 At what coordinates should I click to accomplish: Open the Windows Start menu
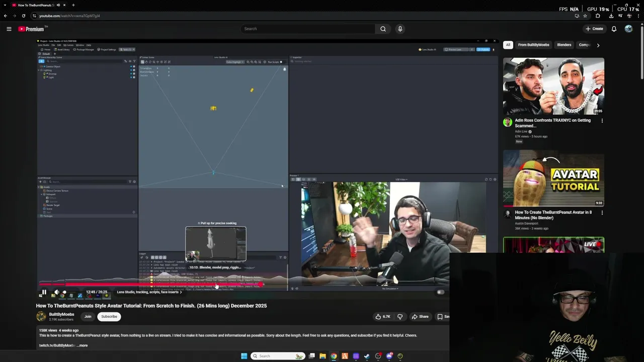pos(244,356)
